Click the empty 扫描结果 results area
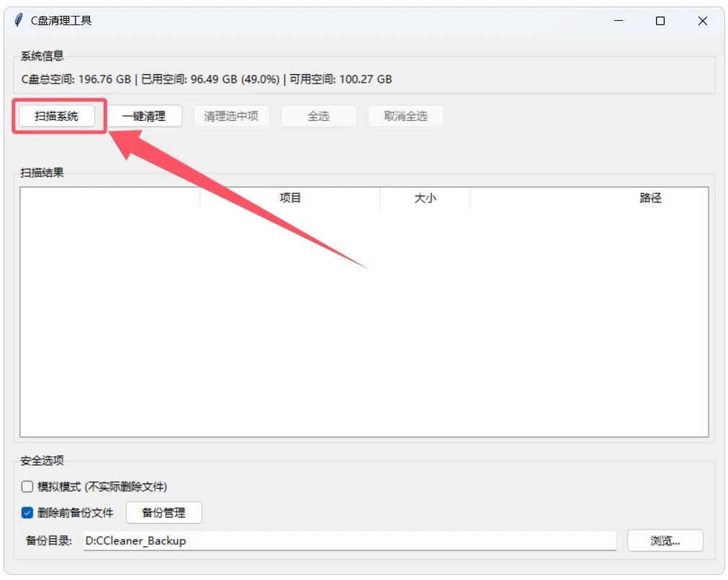 360,324
